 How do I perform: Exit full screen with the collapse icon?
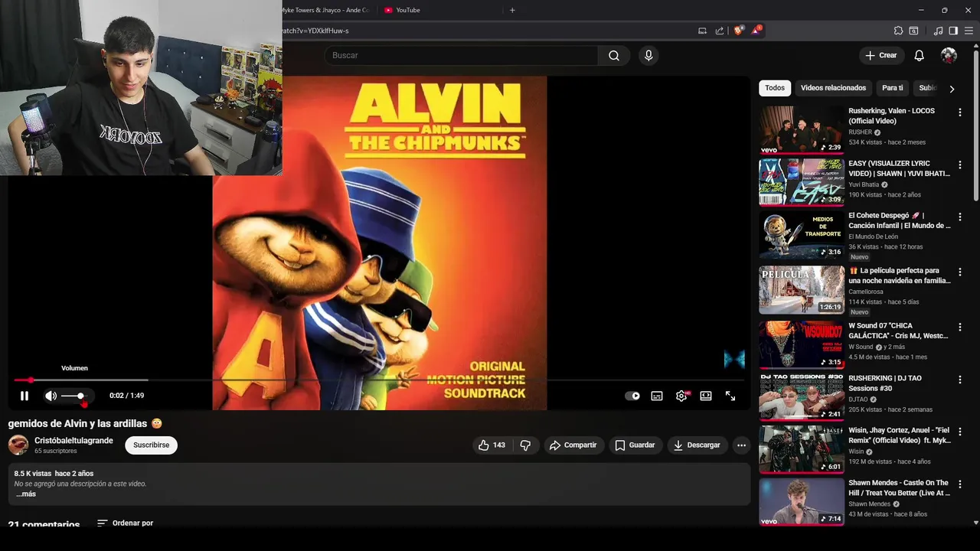[x=730, y=396]
